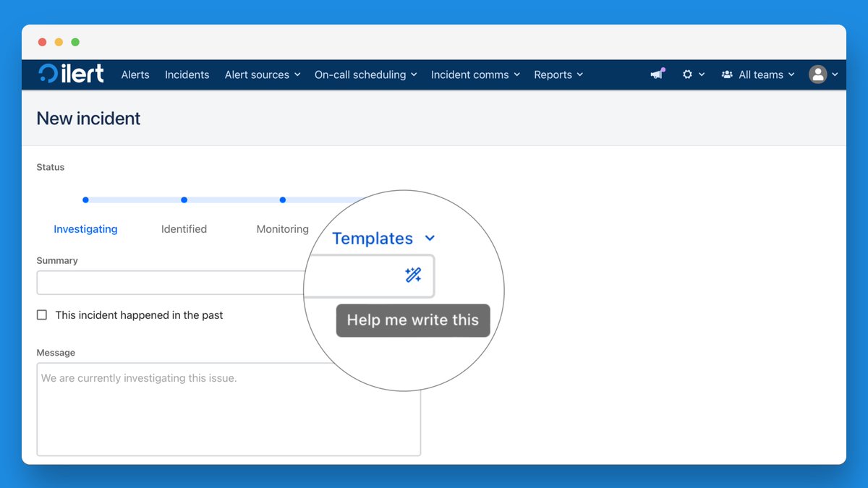Open the Templates dropdown
The height and width of the screenshot is (488, 868).
(x=383, y=239)
